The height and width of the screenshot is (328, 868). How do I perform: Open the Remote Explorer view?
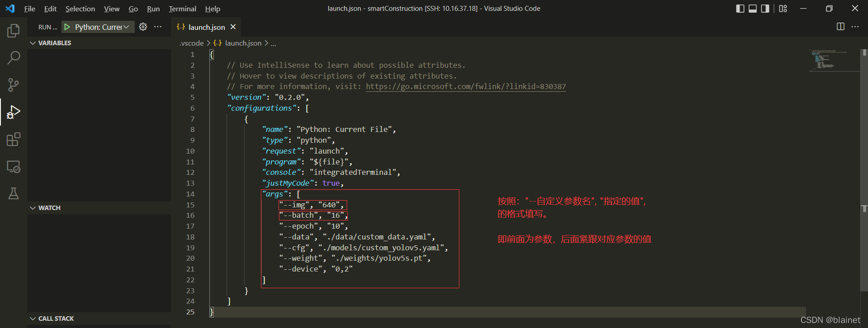click(x=14, y=166)
